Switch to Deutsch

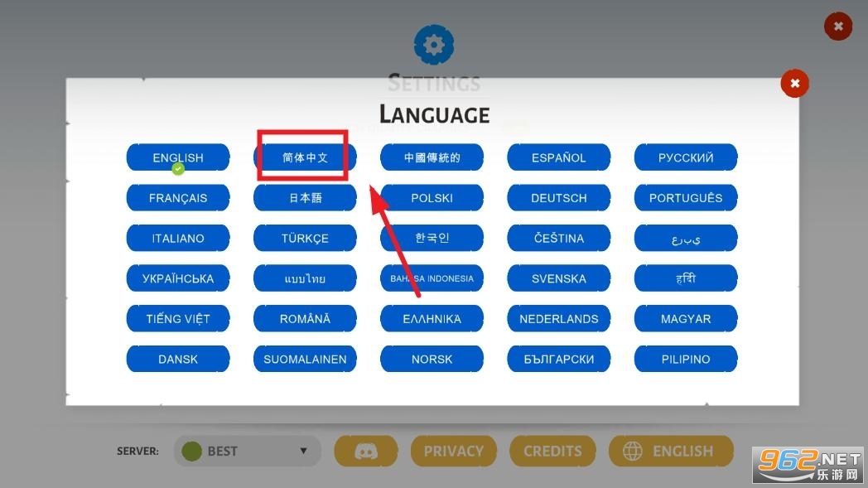tap(558, 198)
